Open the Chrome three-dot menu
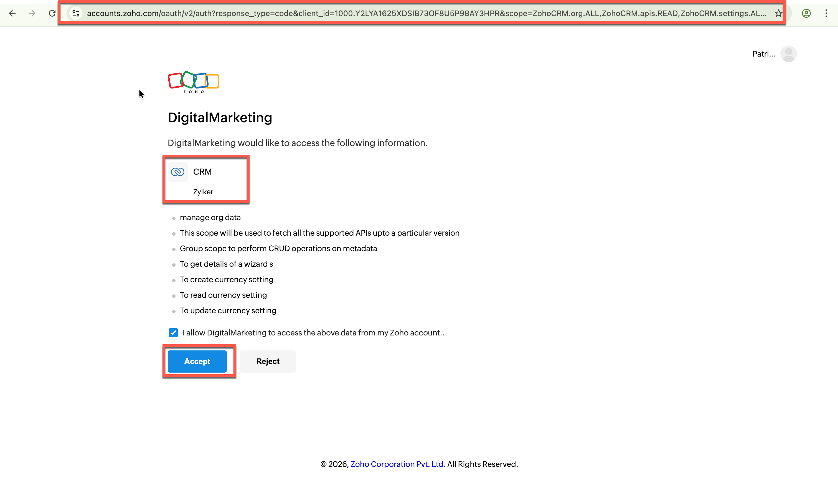The image size is (838, 504). (826, 13)
